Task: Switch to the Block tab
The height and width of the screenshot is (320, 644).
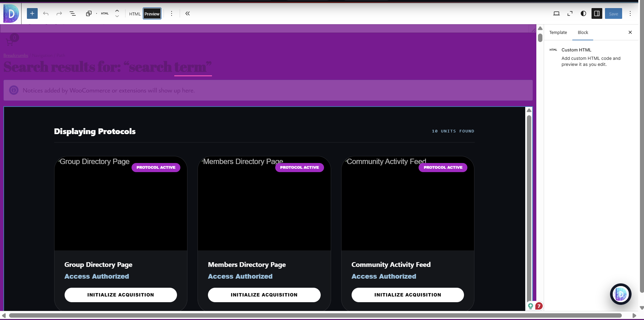Action: pyautogui.click(x=583, y=33)
